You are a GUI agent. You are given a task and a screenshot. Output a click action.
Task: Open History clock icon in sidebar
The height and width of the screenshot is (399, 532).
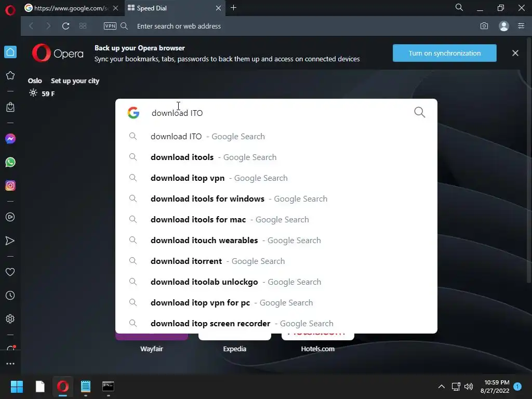click(x=10, y=296)
